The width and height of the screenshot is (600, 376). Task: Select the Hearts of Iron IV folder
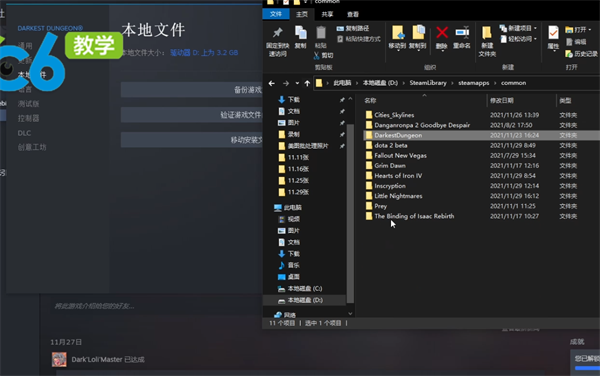click(398, 176)
